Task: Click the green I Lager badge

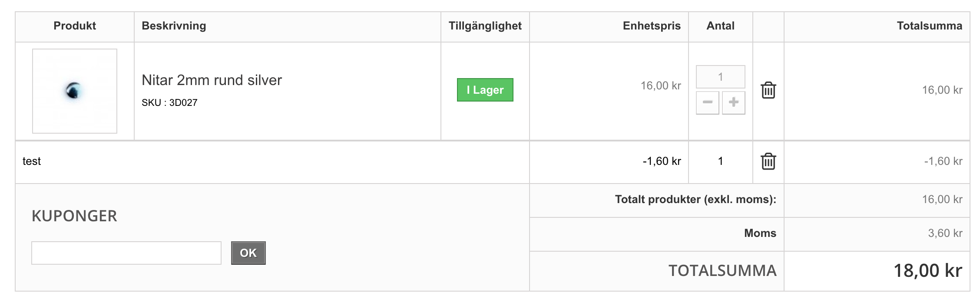Action: [485, 90]
